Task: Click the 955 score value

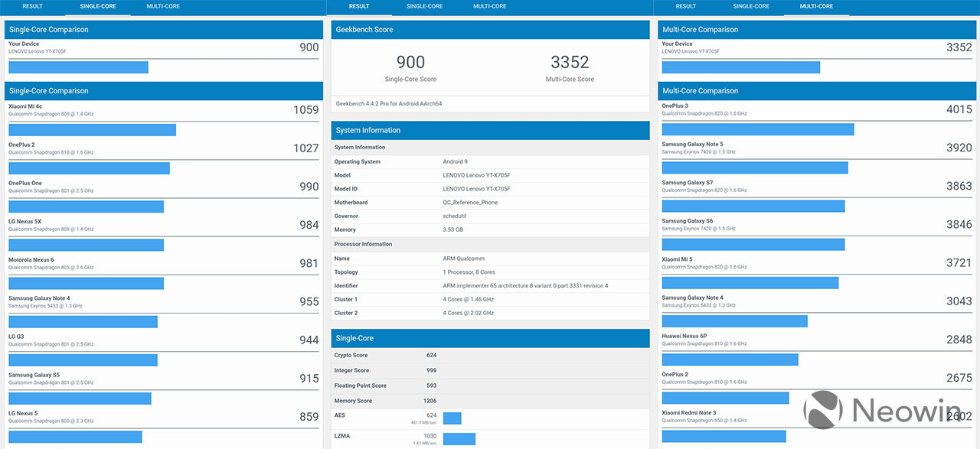Action: (x=309, y=301)
